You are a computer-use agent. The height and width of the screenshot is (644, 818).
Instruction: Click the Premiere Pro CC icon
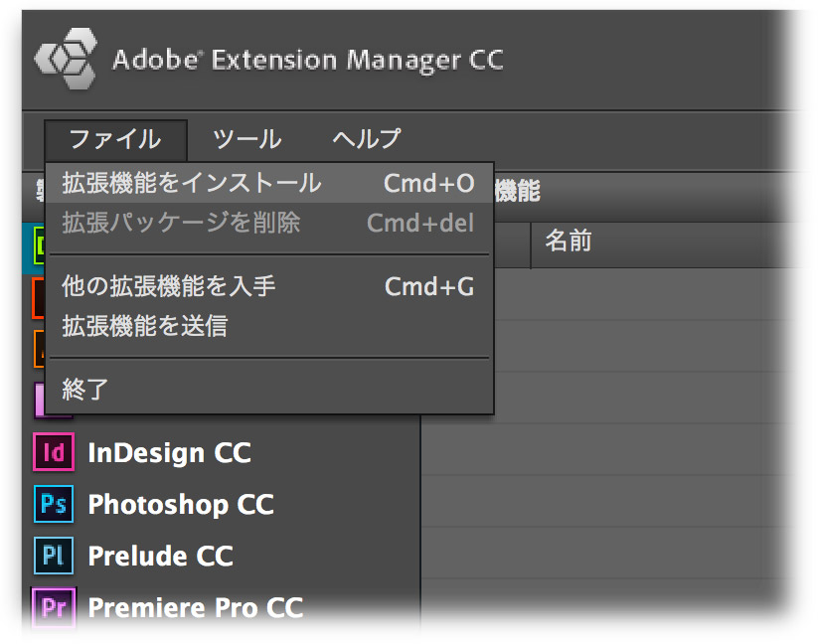pos(54,607)
